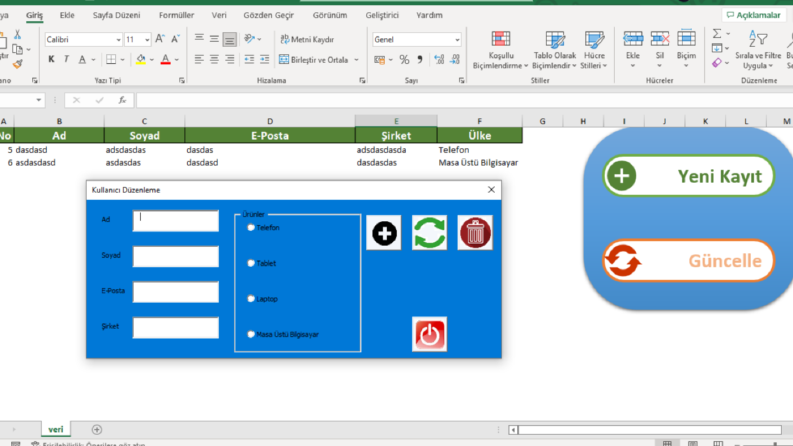
Task: Open borders dropdown arrow
Action: pyautogui.click(x=122, y=60)
